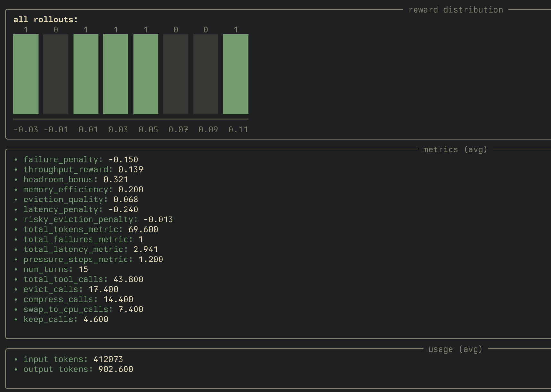Click the 'all rollouts:' heading
The image size is (551, 392).
pos(46,20)
